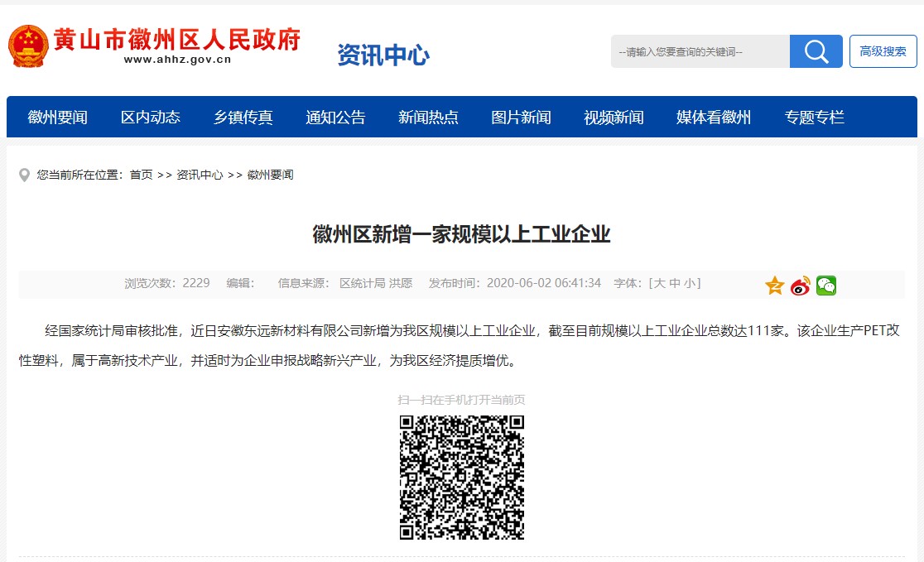Navigate to 新闻热点 menu item
This screenshot has width=924, height=562.
pyautogui.click(x=428, y=118)
